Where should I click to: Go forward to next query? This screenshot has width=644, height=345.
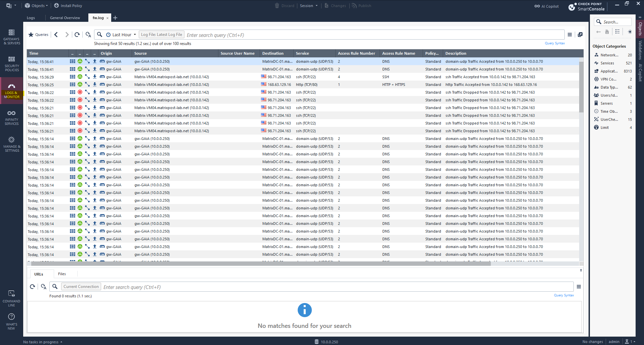coord(67,35)
